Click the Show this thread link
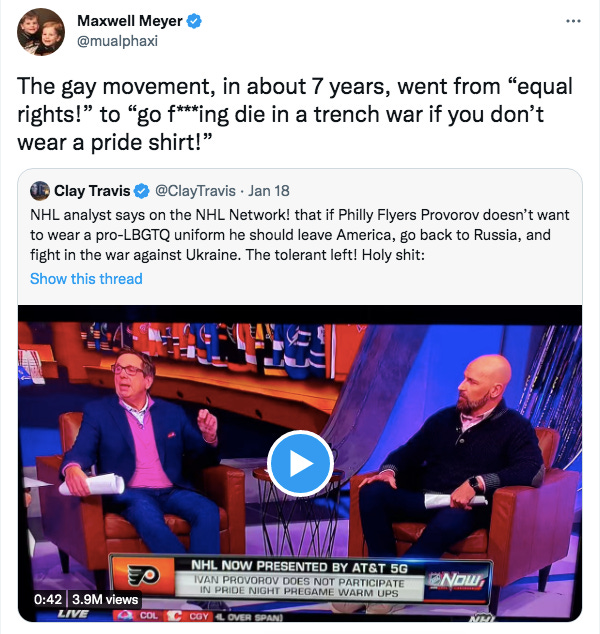The height and width of the screenshot is (634, 600). (x=86, y=279)
